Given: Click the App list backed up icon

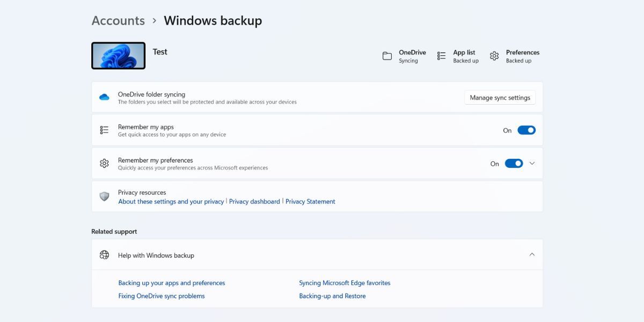Looking at the screenshot, I should pyautogui.click(x=441, y=55).
